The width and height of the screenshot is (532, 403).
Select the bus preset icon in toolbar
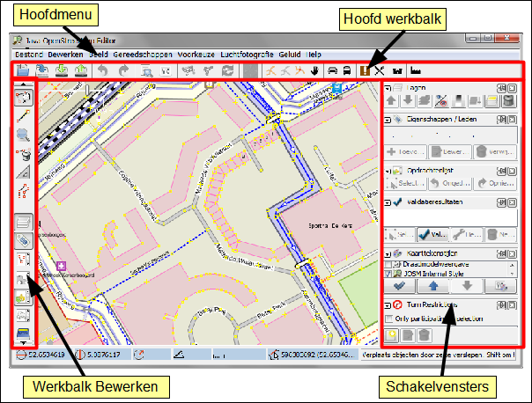coord(347,70)
